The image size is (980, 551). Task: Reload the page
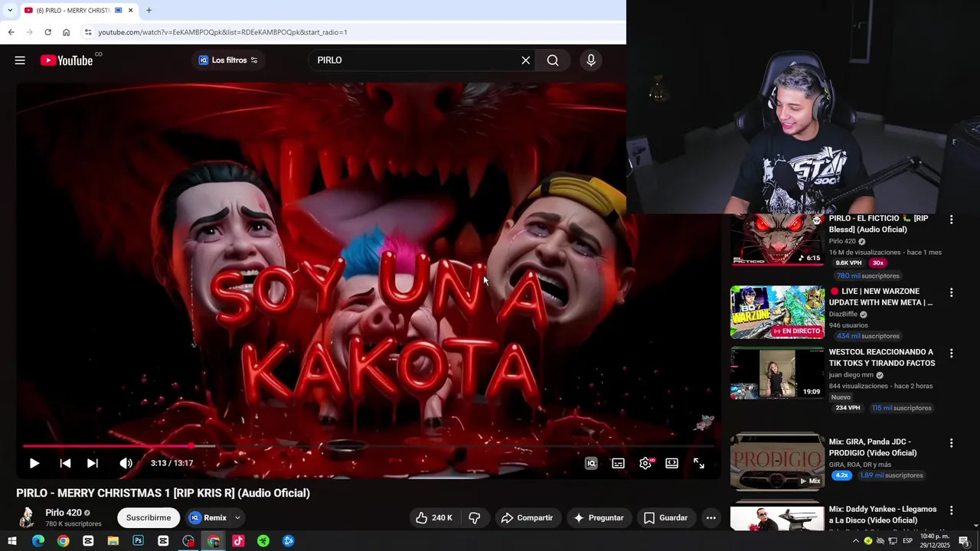coord(47,32)
